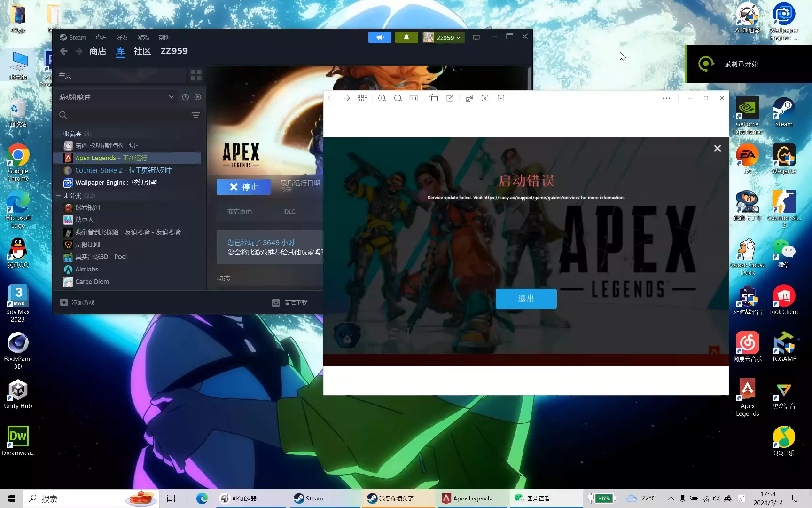Image resolution: width=812 pixels, height=508 pixels.
Task: Open the 帮助 menu in Steam
Action: point(164,38)
